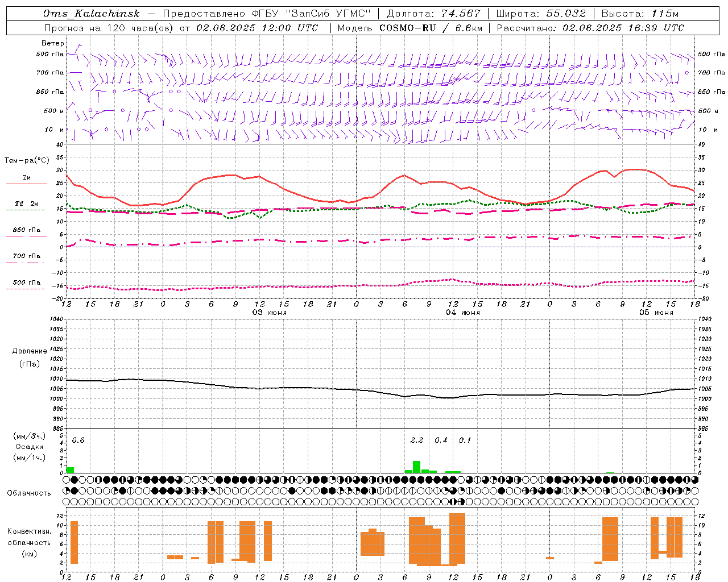728x582 pixels.
Task: Click the 04 июня date label
Action: click(x=463, y=313)
